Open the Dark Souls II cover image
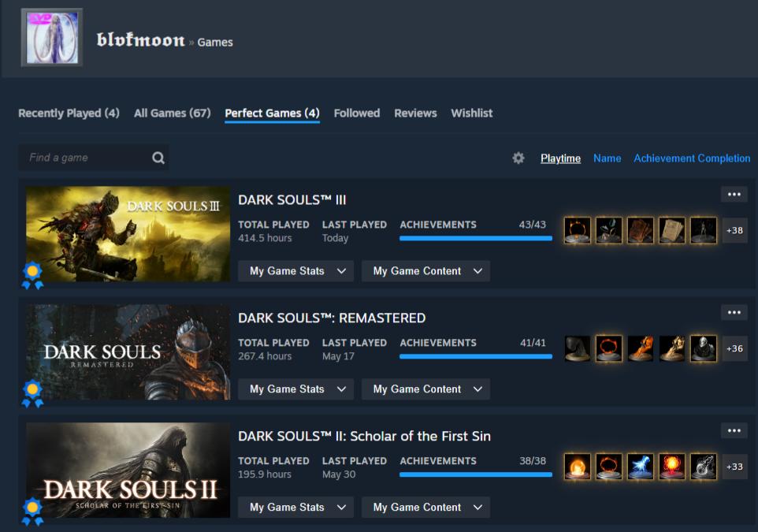 128,470
